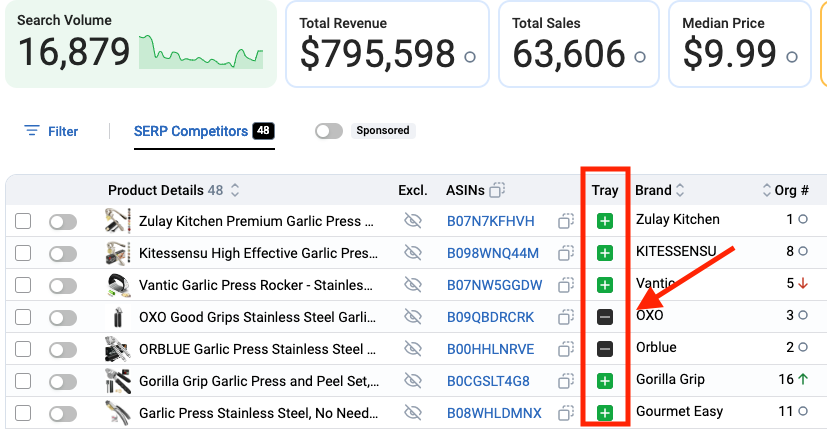
Task: Click the Gorilla Grip product thumbnail
Action: point(118,380)
